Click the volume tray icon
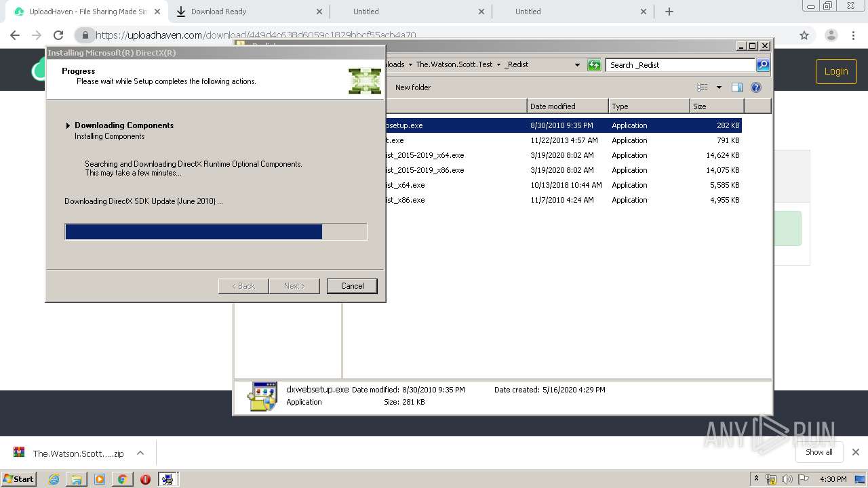The image size is (868, 488). click(x=787, y=479)
